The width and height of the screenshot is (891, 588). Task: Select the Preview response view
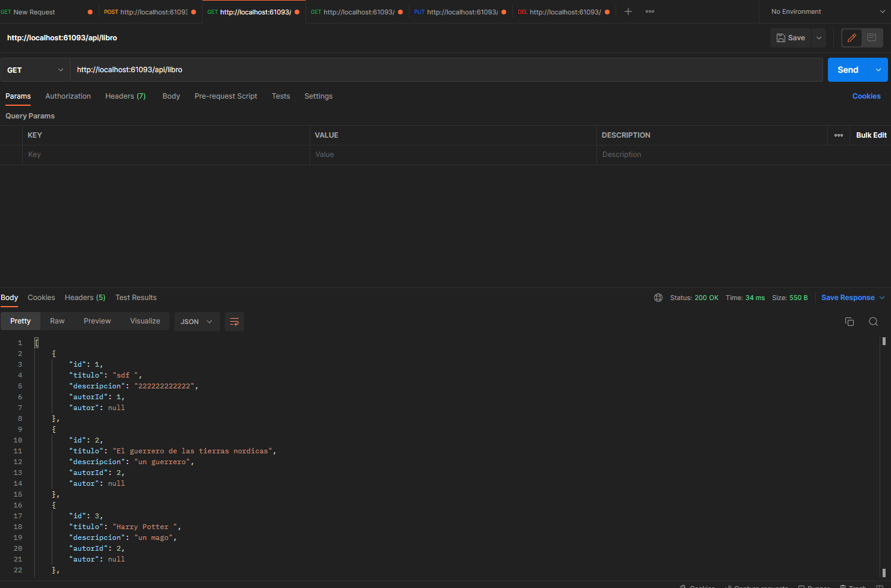[x=97, y=321]
